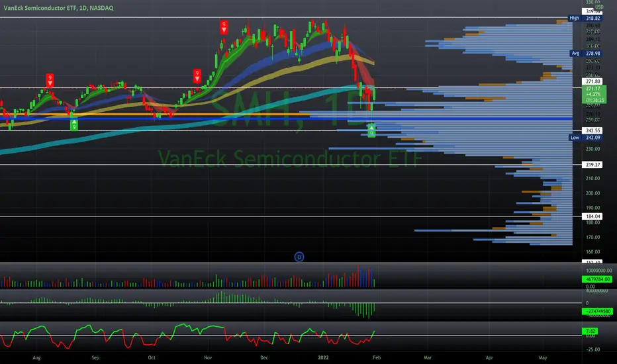This screenshot has width=617, height=364.
Task: Open the USD currency selector
Action: pyautogui.click(x=599, y=7)
